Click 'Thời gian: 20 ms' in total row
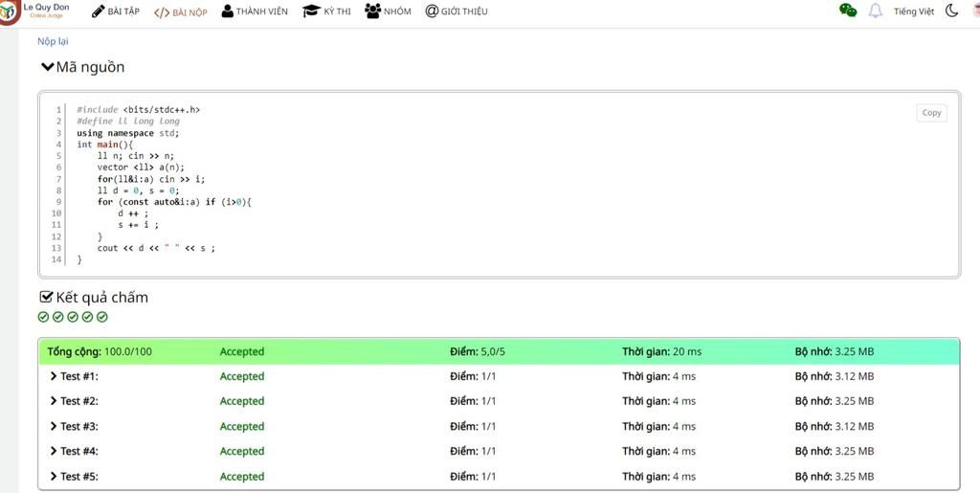This screenshot has width=980, height=493. 662,351
